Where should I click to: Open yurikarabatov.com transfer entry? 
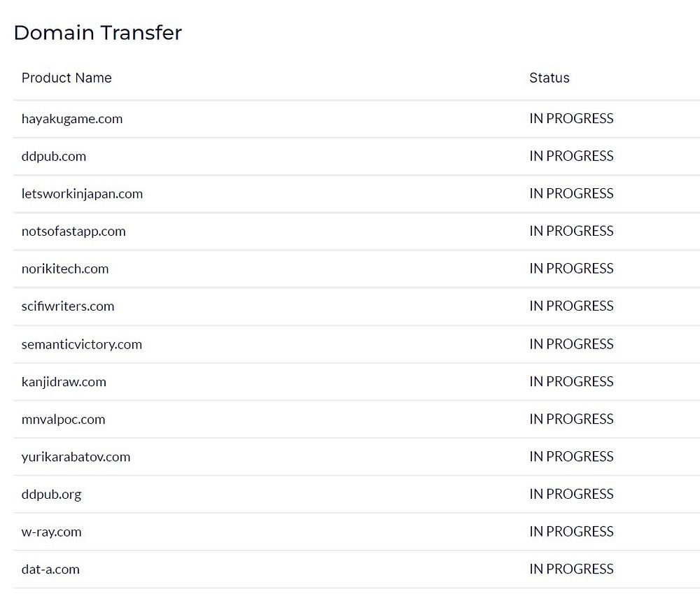[76, 457]
